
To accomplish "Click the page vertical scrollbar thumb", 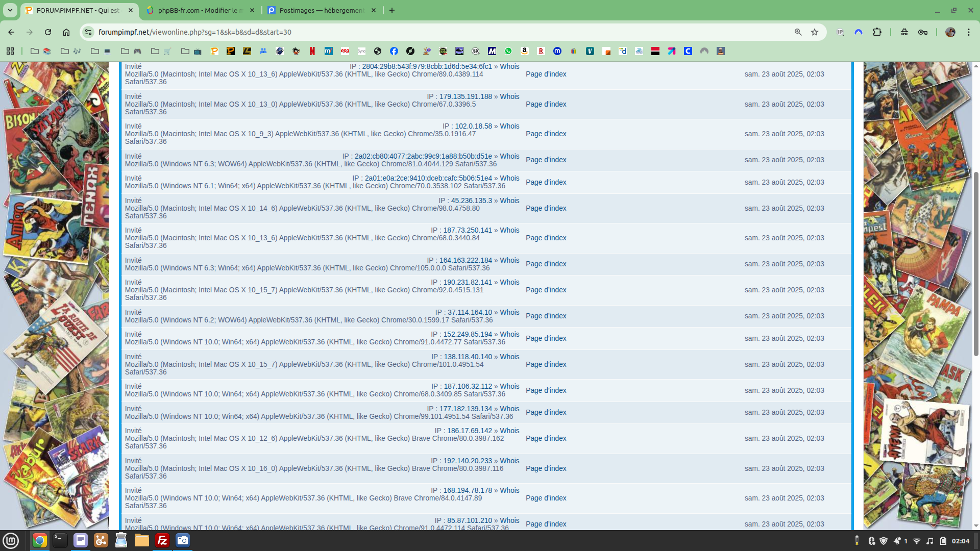I will point(976,263).
